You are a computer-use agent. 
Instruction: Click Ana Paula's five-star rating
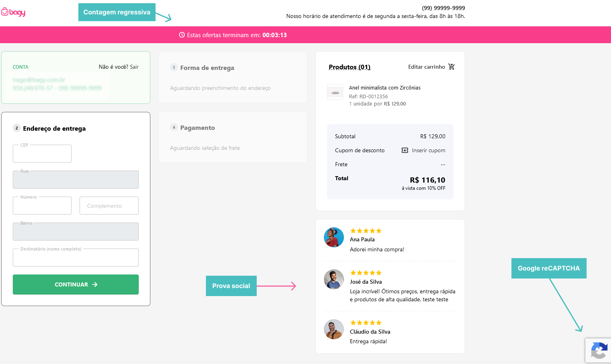[x=366, y=231]
